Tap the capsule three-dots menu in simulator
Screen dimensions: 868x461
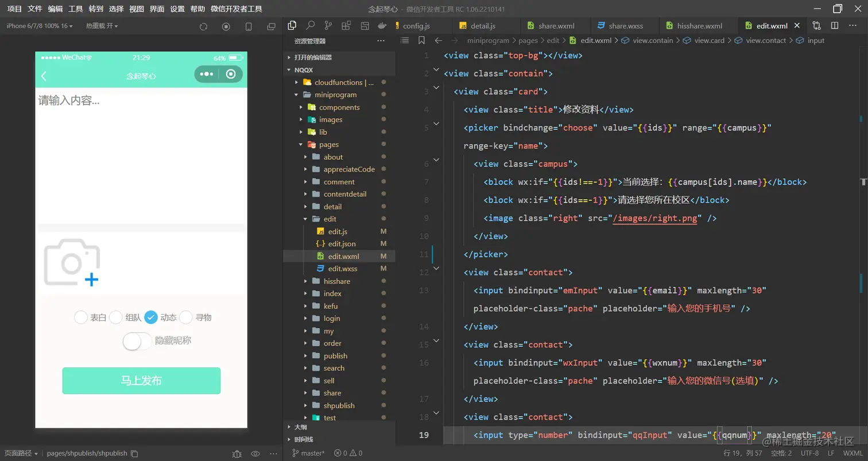point(207,74)
